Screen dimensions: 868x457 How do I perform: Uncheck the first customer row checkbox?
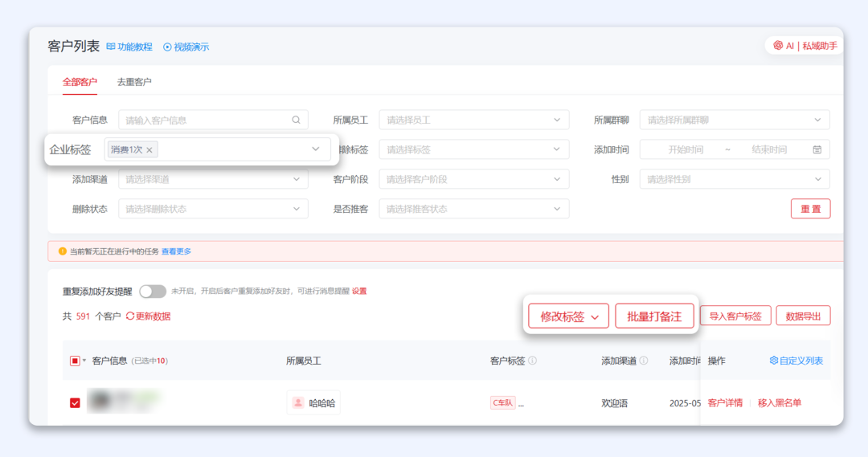(x=75, y=402)
